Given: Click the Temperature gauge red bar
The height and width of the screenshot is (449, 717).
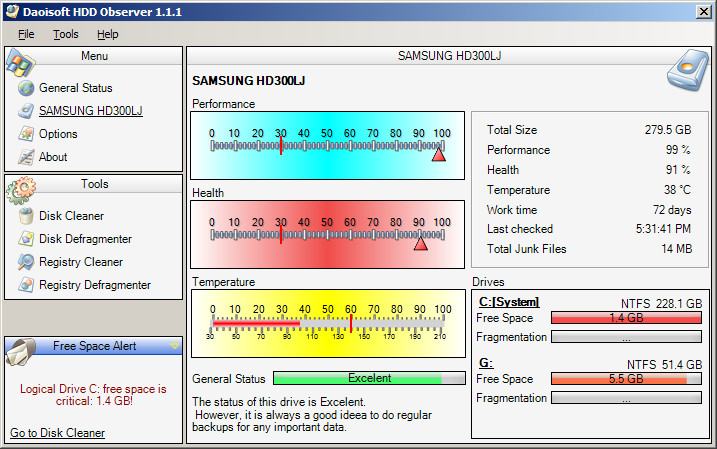Looking at the screenshot, I should click(257, 323).
